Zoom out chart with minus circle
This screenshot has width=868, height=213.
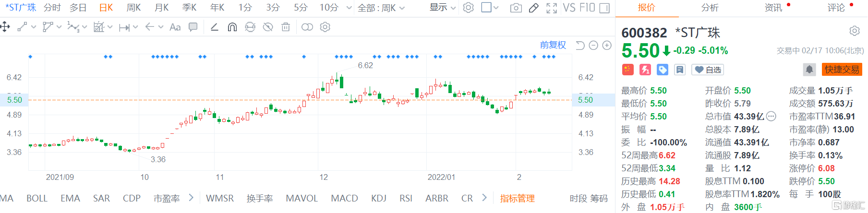(593, 45)
